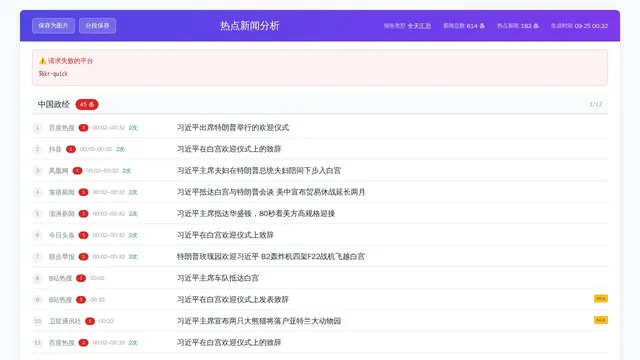Click the red rank badge beside 卫星通讯社

(x=90, y=321)
